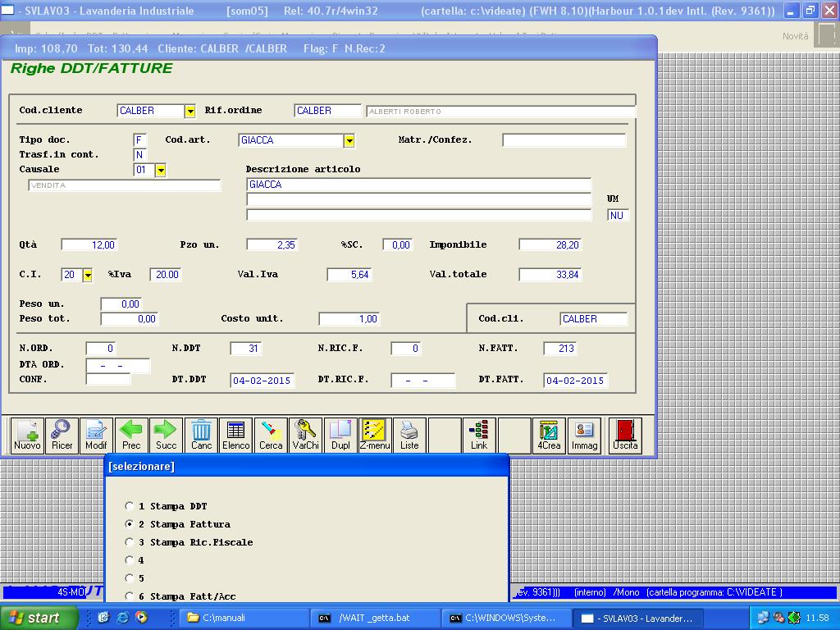Viewport: 840px width, 630px height.
Task: Click the Tipo doc. field F
Action: 139,140
